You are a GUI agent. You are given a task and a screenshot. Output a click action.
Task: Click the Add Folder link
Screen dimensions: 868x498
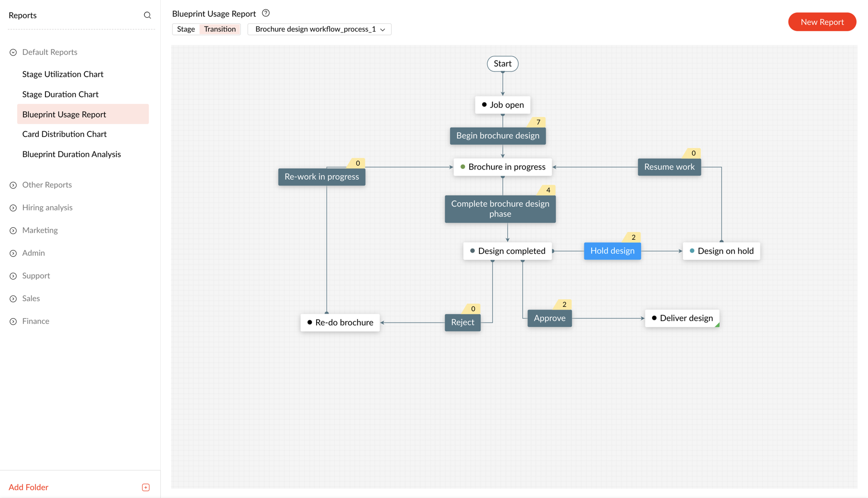point(28,487)
